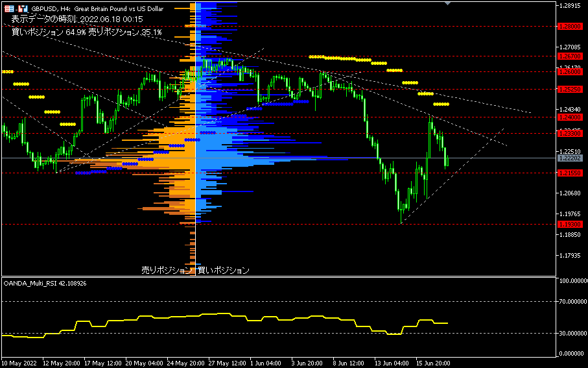Click the OANDA_Multi_RSI 42.108926 indicator label
588x368 pixels.
click(45, 284)
